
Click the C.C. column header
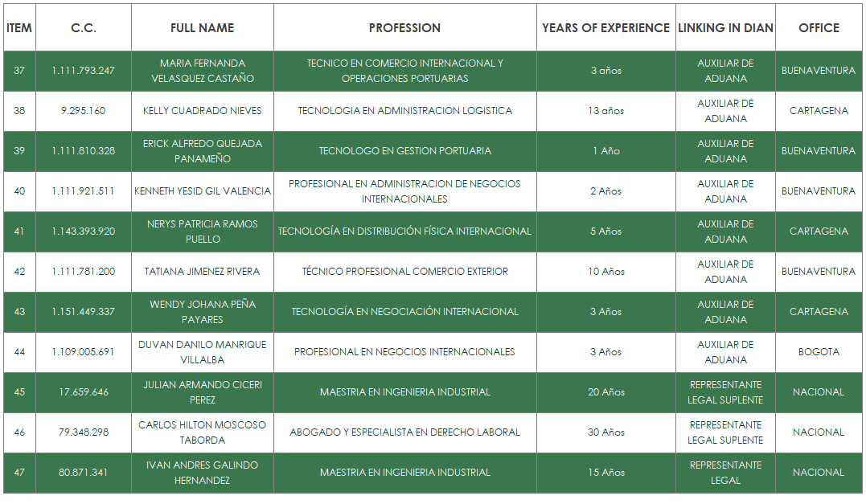tap(84, 27)
